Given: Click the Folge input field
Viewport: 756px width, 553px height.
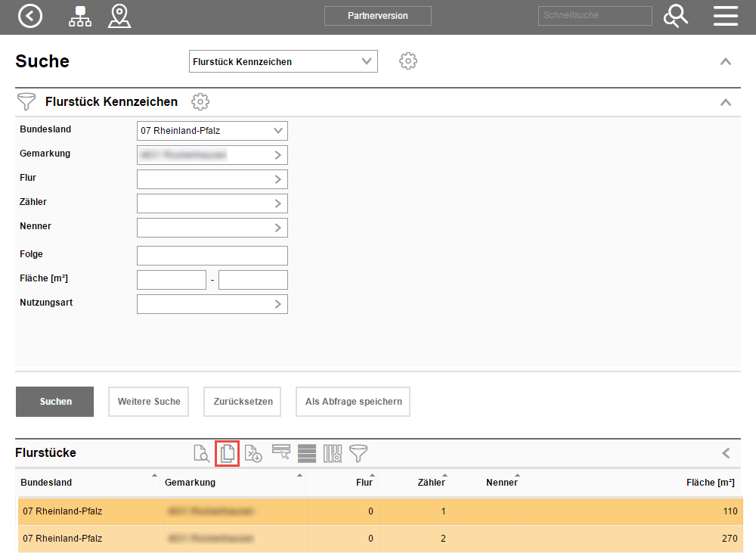Looking at the screenshot, I should click(212, 256).
